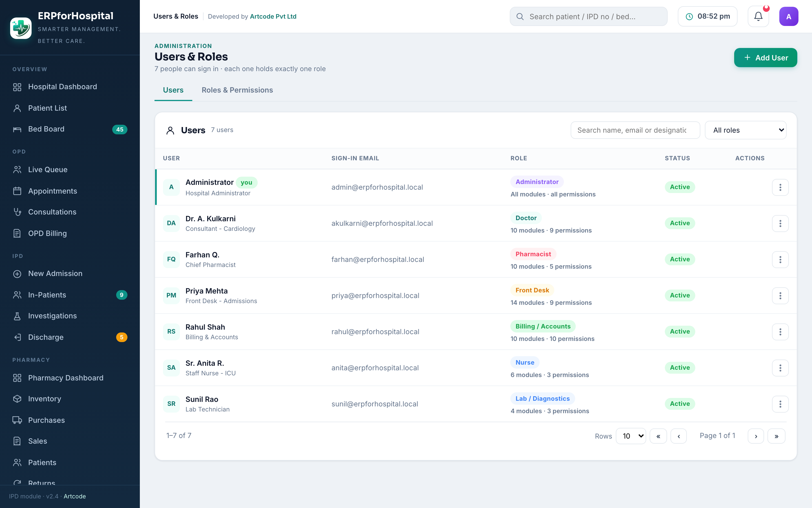Focus the name, email or designation search

pos(635,130)
